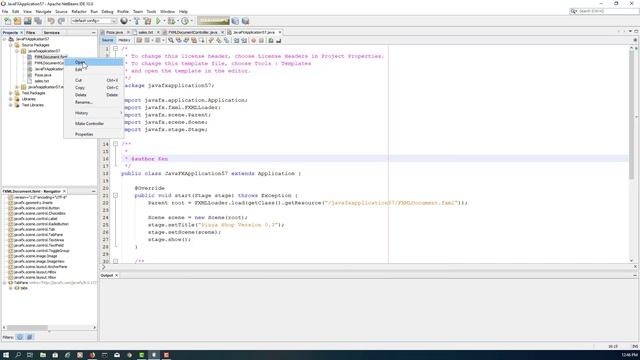Click the red Start Macro Recording icon
640x360 pixels.
(253, 40)
